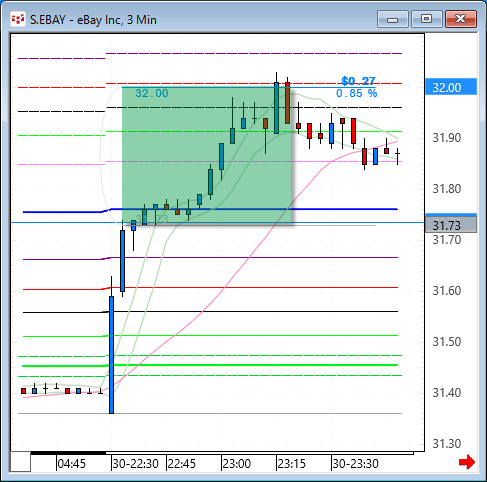Maximize the eBay chart window

426,19
